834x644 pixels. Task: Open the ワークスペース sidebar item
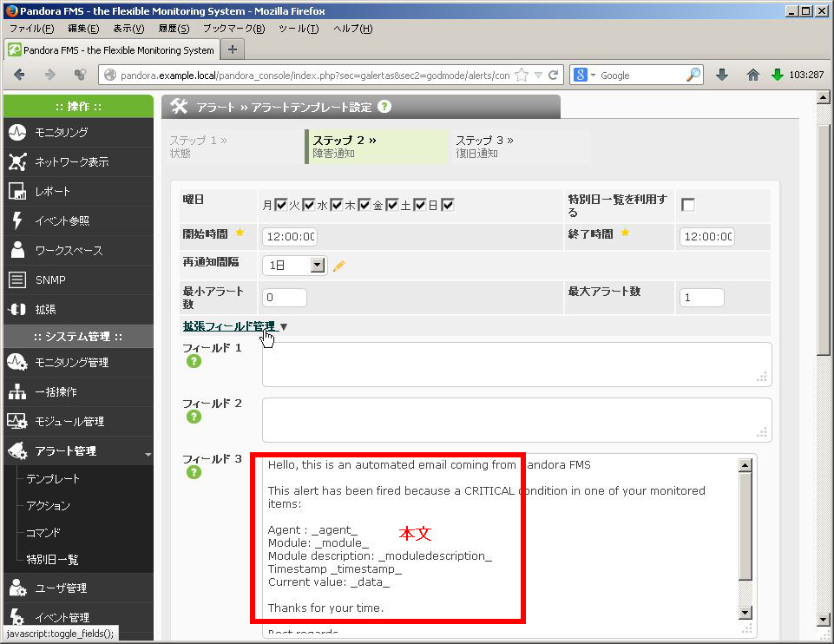point(78,251)
